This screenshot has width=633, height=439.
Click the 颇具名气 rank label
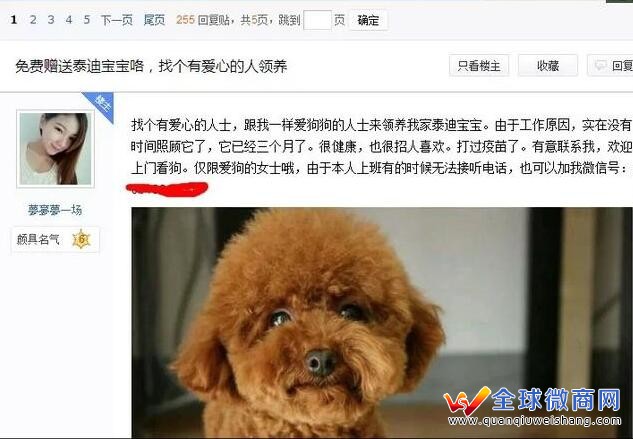pos(38,239)
